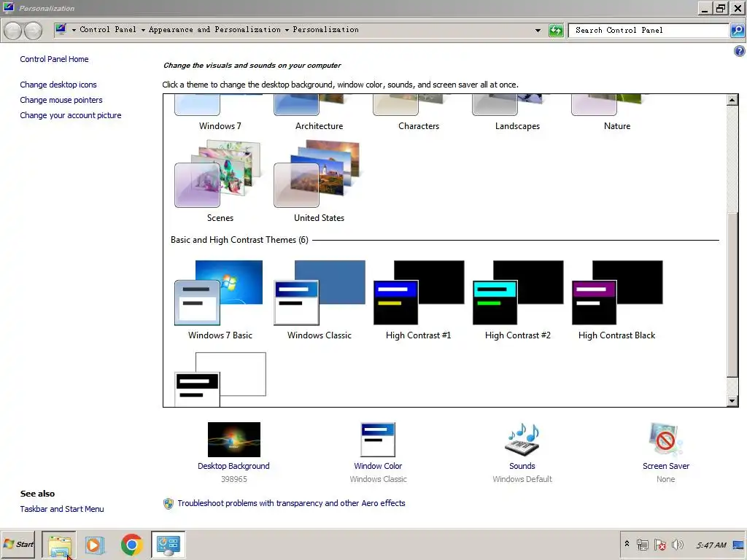This screenshot has height=560, width=747.
Task: Click the address bar Control Panel icon
Action: click(61, 29)
